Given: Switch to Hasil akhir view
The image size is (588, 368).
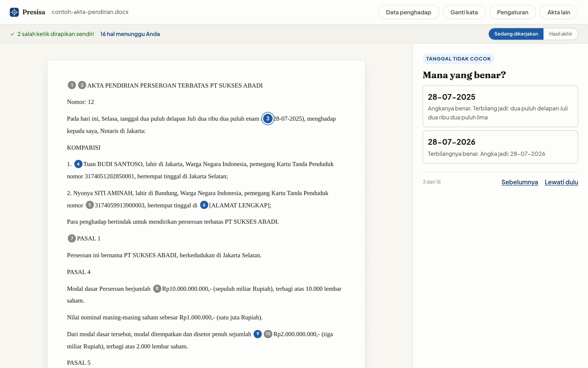Looking at the screenshot, I should tap(561, 34).
